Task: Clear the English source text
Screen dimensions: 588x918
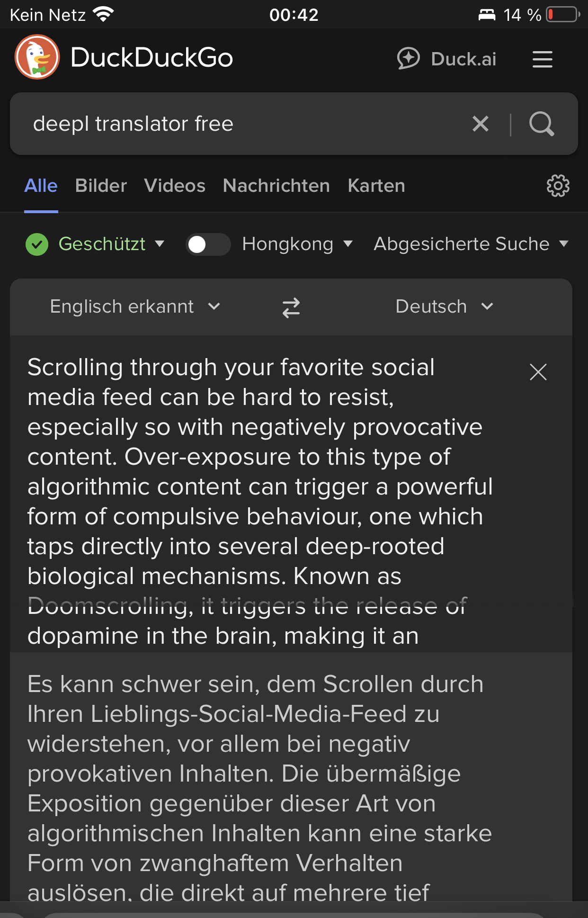Action: click(538, 372)
